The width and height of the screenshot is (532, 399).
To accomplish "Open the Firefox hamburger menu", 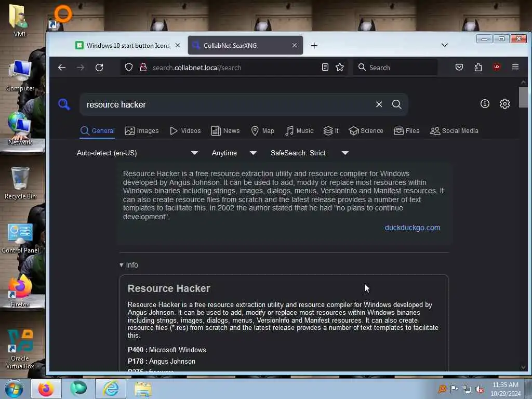I will [x=515, y=67].
